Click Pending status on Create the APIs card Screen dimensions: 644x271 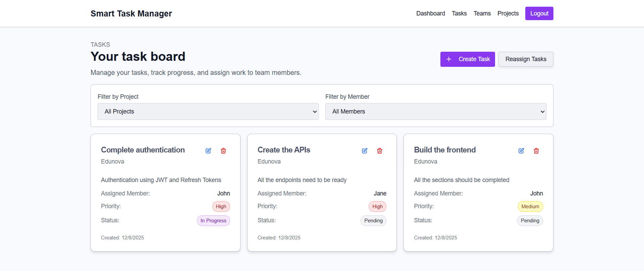tap(373, 221)
